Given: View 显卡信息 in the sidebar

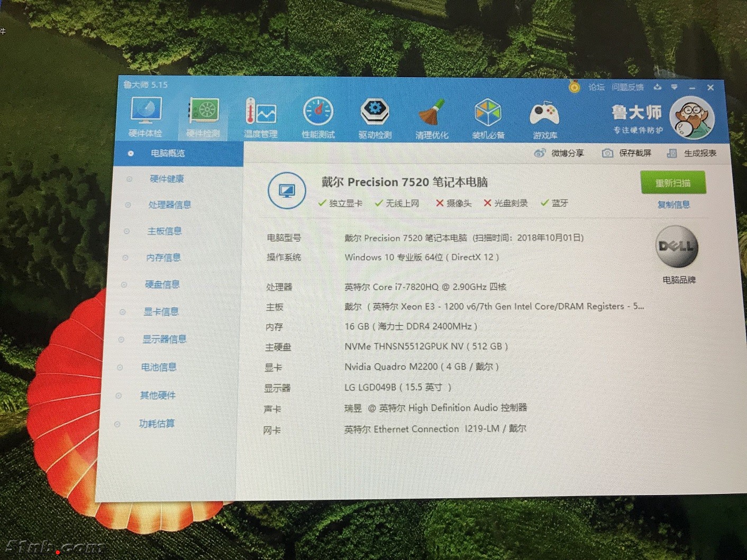Looking at the screenshot, I should click(161, 312).
